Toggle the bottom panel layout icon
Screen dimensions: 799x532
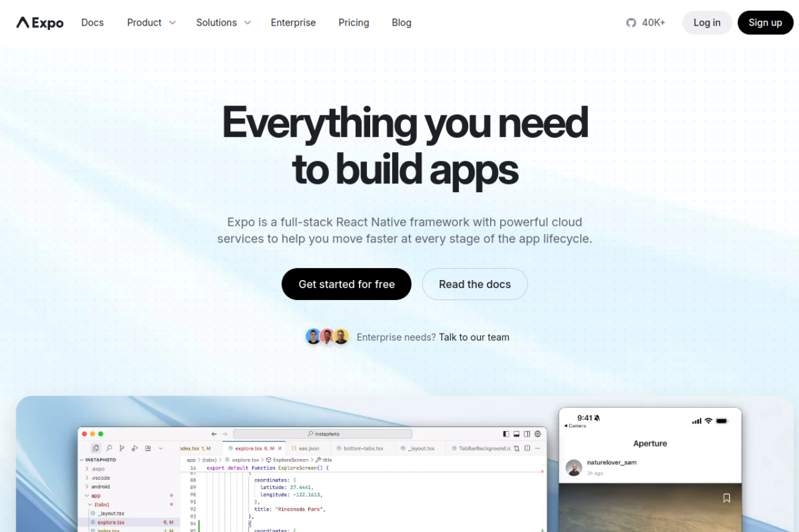(x=516, y=434)
